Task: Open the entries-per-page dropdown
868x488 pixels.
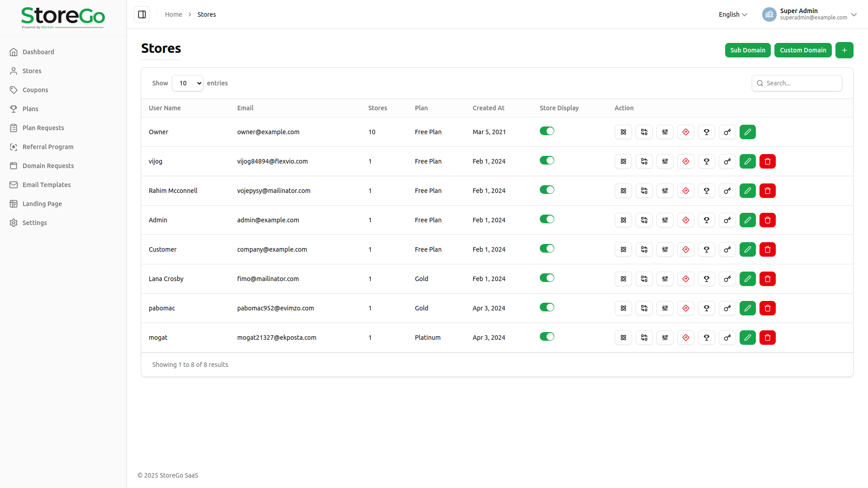Action: click(188, 83)
